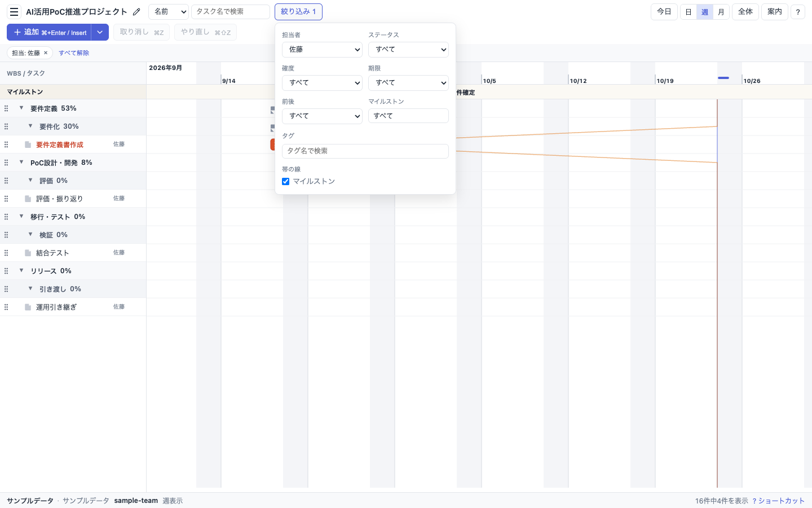Switch to 日 view

689,12
